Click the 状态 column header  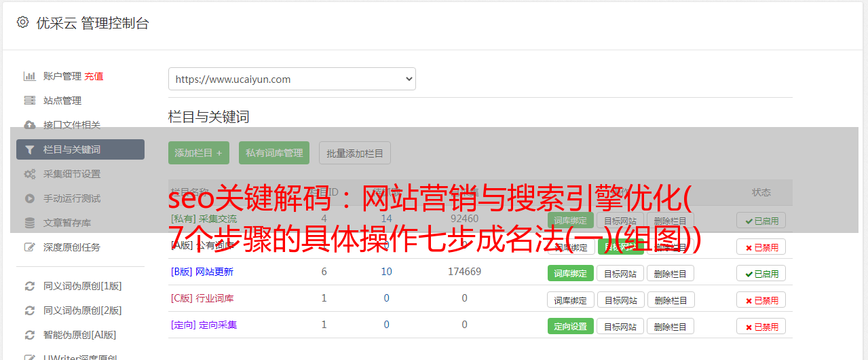tap(761, 192)
